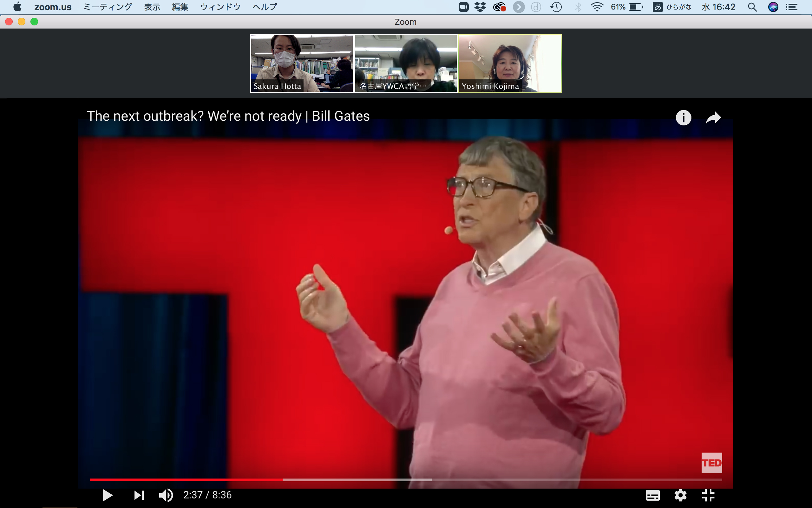Click the gray arrow circle menu bar icon
This screenshot has width=812, height=508.
(519, 7)
